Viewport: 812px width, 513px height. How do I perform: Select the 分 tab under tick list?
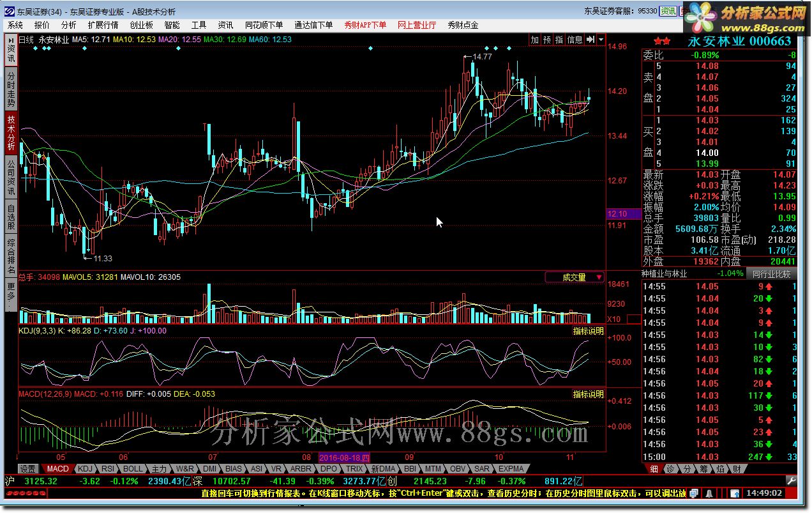(686, 469)
